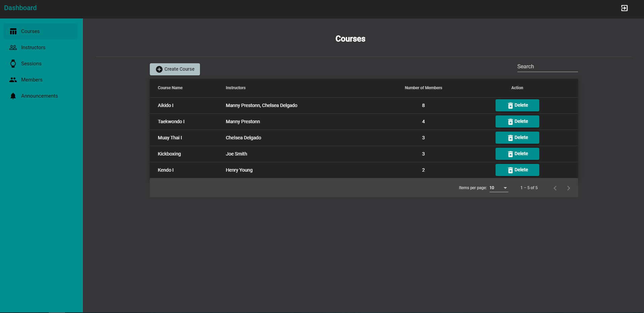Click the Instructors people icon in sidebar
644x313 pixels.
point(13,47)
